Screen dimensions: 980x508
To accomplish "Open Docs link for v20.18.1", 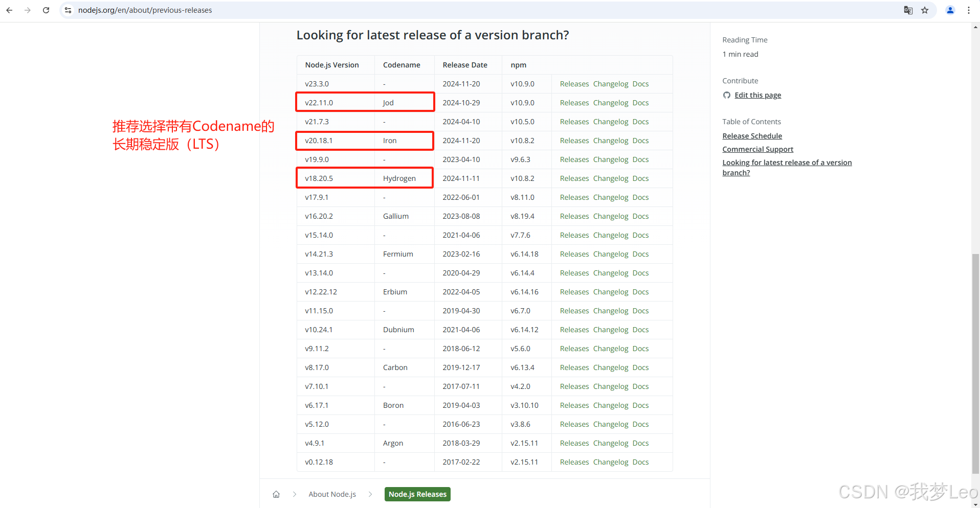I will coord(640,141).
